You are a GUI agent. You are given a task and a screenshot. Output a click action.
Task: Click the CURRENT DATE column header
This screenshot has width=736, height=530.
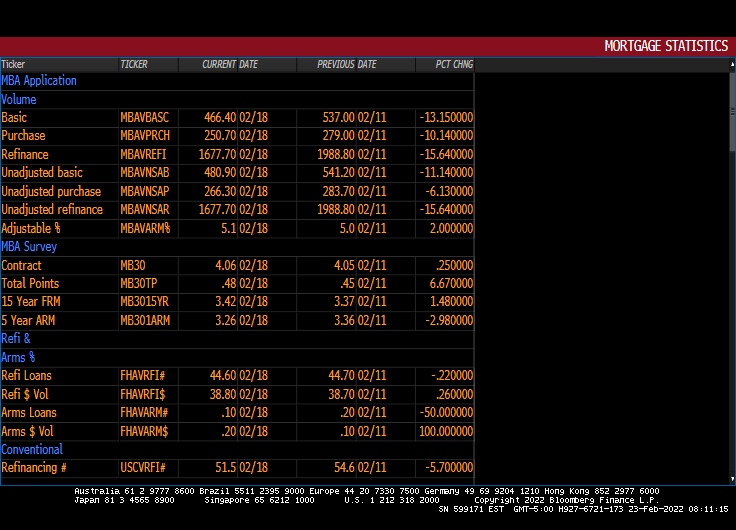click(230, 65)
